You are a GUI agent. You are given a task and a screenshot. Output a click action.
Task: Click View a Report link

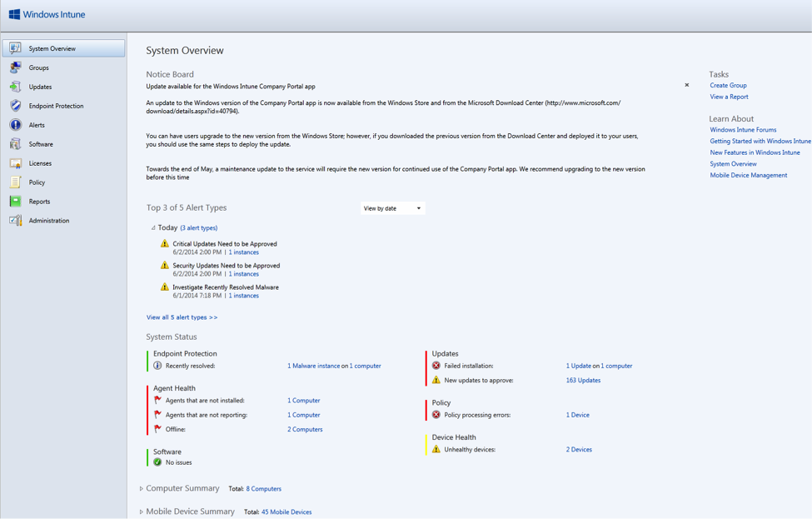click(x=730, y=97)
